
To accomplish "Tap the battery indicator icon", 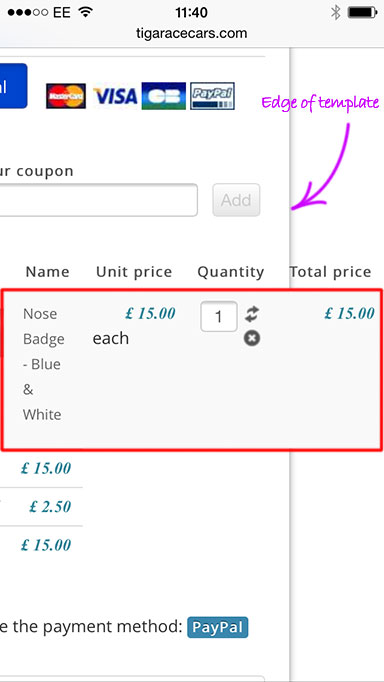I will click(x=362, y=13).
